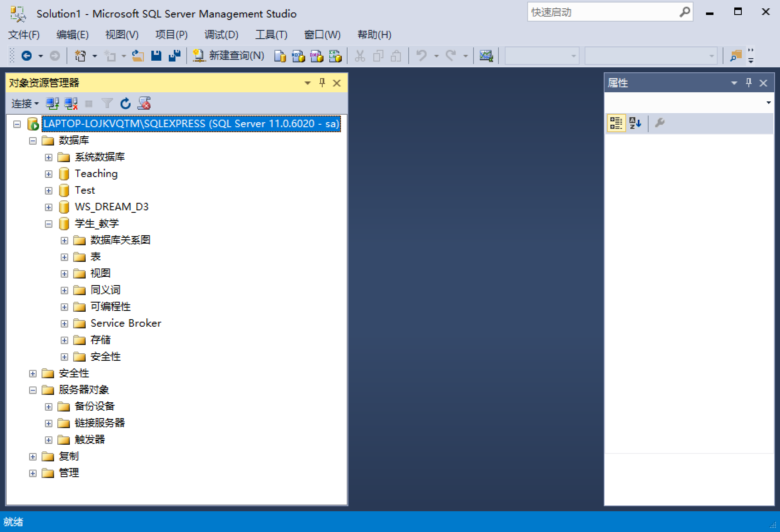Expand the 管理 folder node
This screenshot has height=532, width=780.
[33, 473]
